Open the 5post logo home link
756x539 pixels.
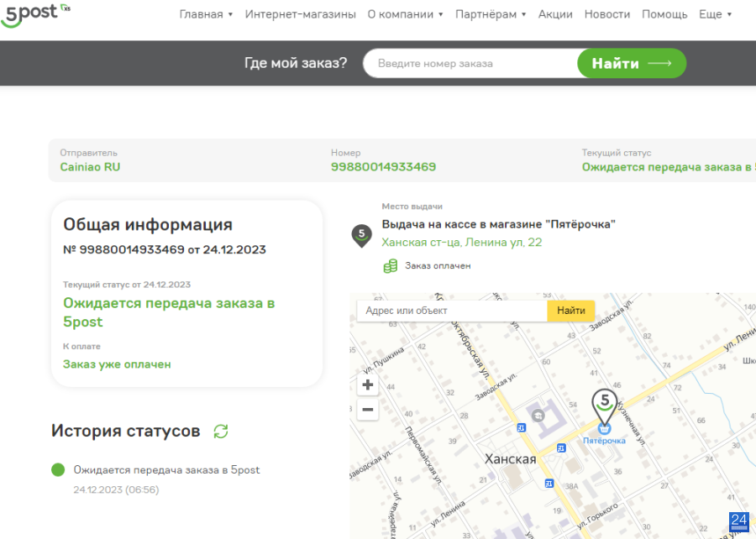tap(35, 14)
